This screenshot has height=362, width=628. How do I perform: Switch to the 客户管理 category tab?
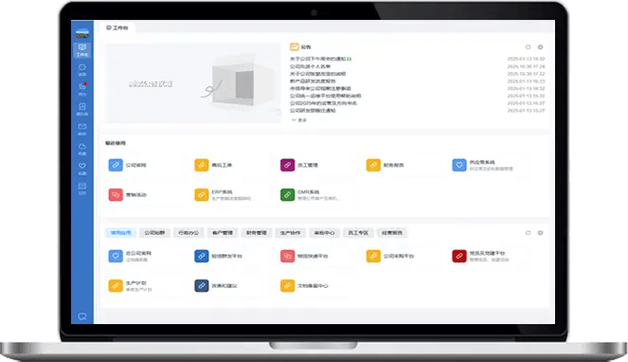point(222,233)
